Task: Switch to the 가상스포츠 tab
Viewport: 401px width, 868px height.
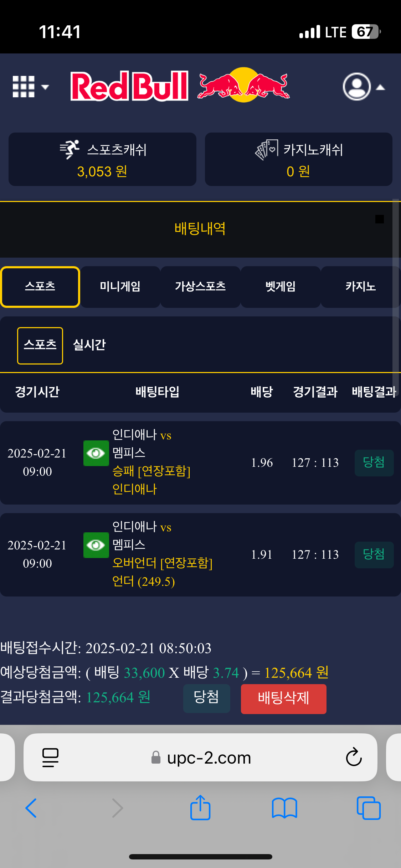Action: [200, 287]
